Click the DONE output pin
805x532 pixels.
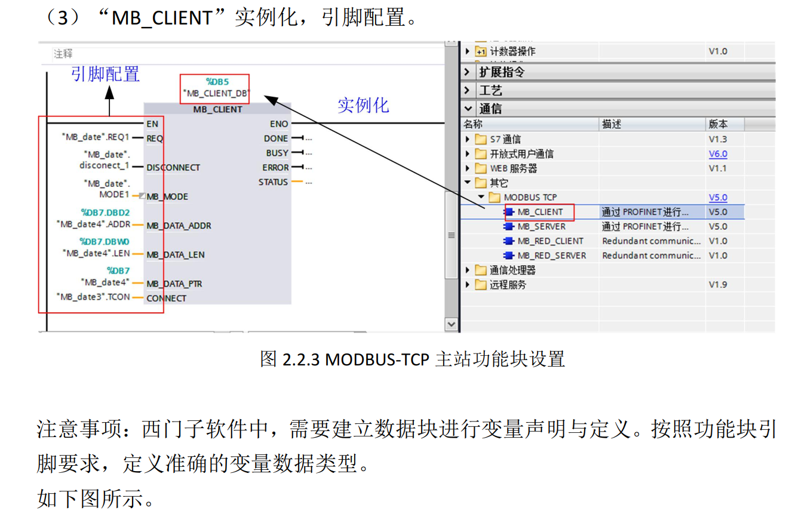[276, 139]
